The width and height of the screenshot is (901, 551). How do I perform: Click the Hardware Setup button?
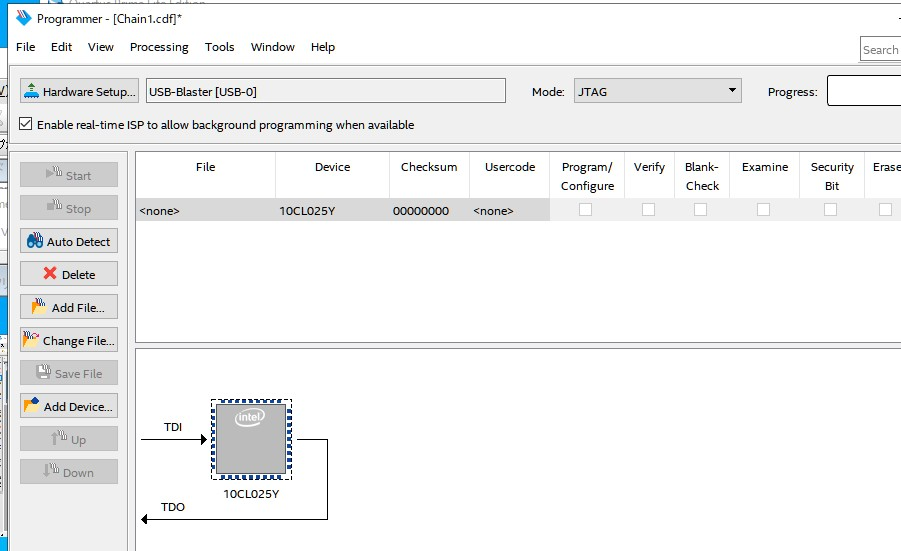pyautogui.click(x=79, y=91)
